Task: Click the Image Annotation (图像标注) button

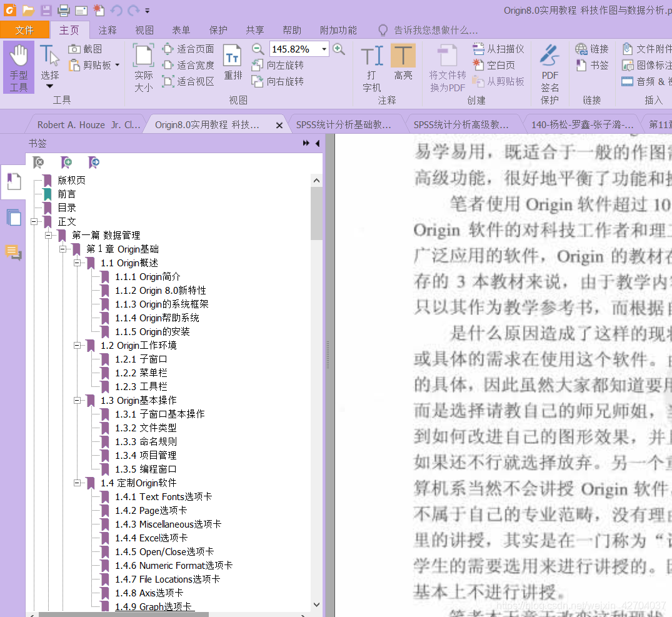Action: click(647, 65)
